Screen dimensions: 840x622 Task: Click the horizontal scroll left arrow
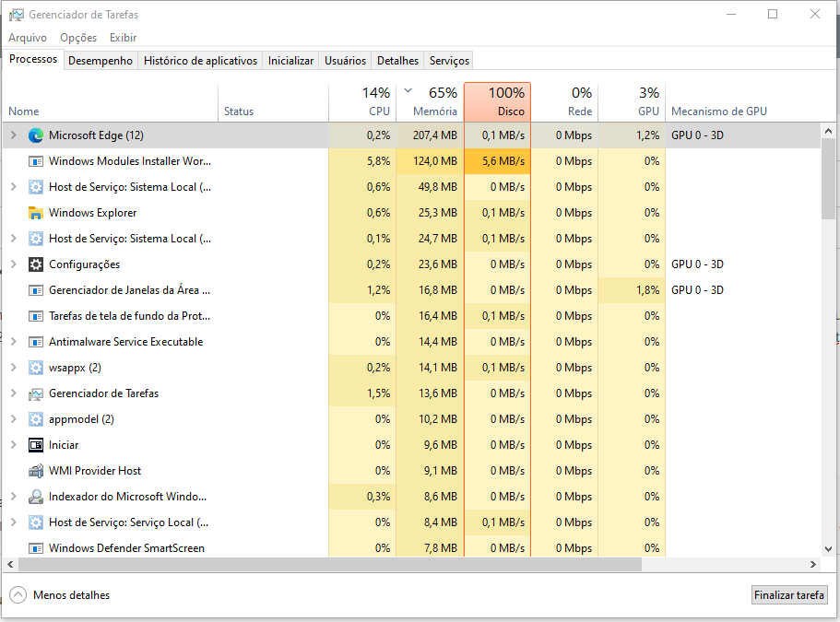(10, 564)
